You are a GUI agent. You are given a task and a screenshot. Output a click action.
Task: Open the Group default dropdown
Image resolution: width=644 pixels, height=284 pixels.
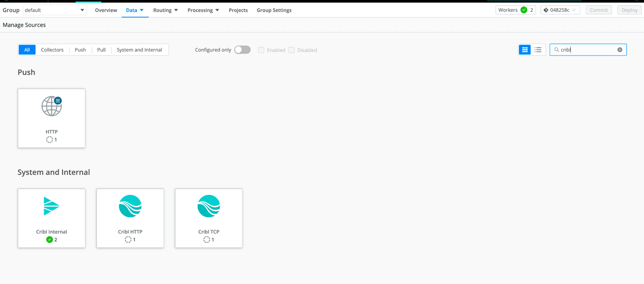point(54,10)
